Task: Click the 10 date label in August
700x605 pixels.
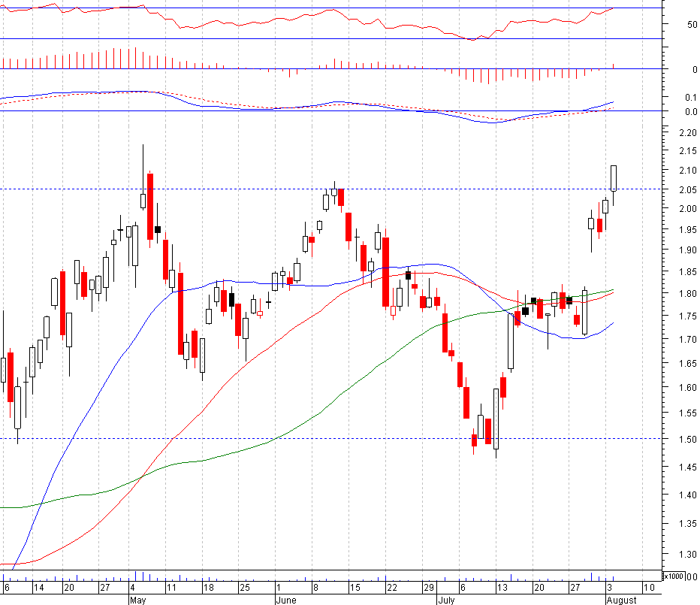Action: coord(649,588)
